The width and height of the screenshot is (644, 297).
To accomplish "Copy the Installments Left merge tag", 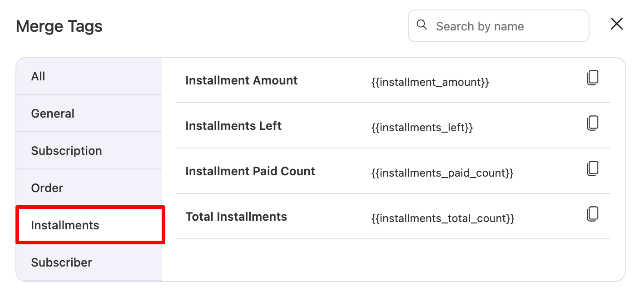I will [x=593, y=123].
